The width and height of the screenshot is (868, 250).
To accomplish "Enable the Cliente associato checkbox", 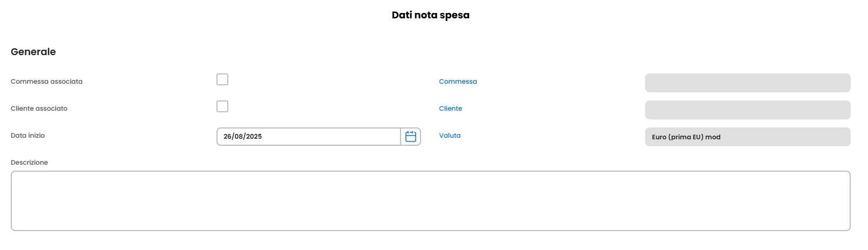I will (x=222, y=106).
